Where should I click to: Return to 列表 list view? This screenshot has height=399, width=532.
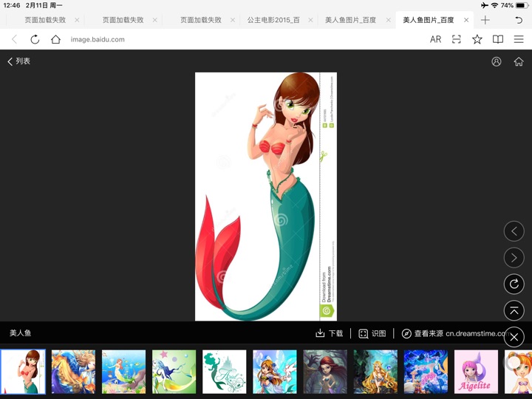point(19,61)
